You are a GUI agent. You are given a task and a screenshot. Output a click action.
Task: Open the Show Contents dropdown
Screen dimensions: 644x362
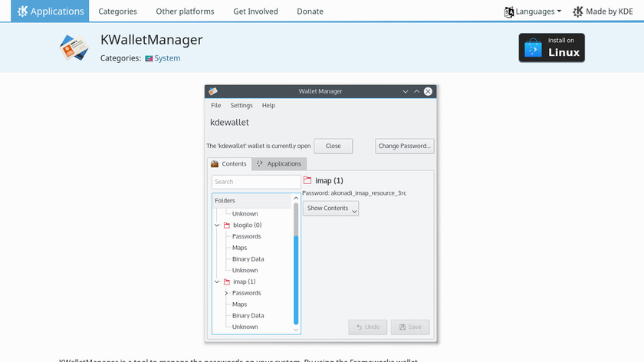tap(330, 209)
